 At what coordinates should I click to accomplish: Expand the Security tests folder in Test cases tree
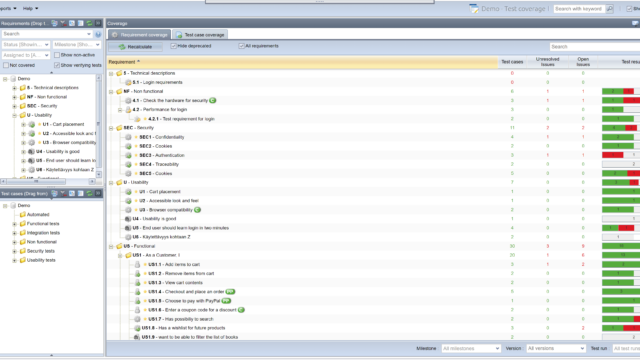[x=15, y=251]
